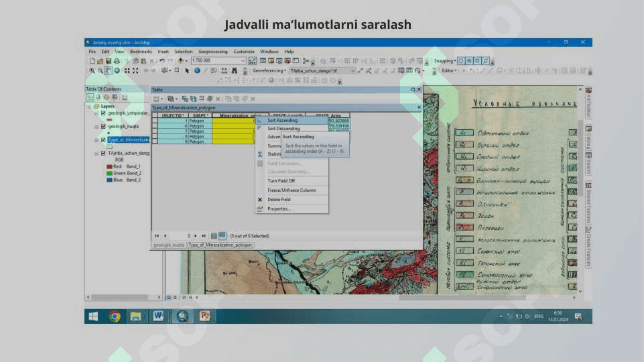
Task: Select the Pan hand tool
Action: click(x=109, y=70)
